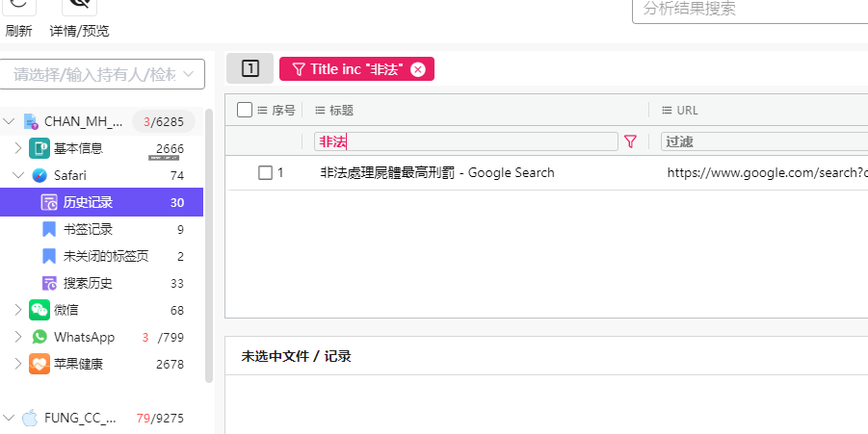
Task: Collapse the FUNG_CC device node
Action: [x=9, y=418]
